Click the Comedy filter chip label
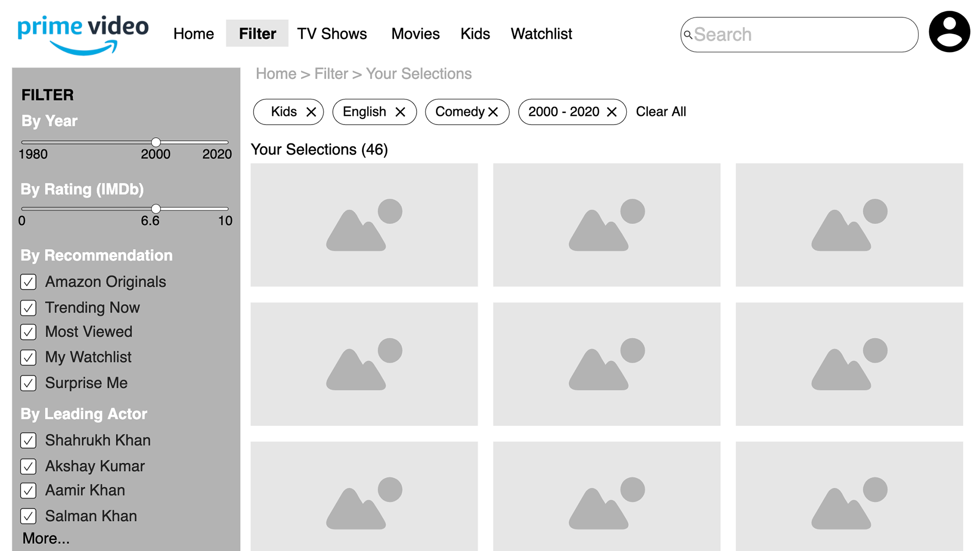This screenshot has width=980, height=551. click(x=460, y=112)
